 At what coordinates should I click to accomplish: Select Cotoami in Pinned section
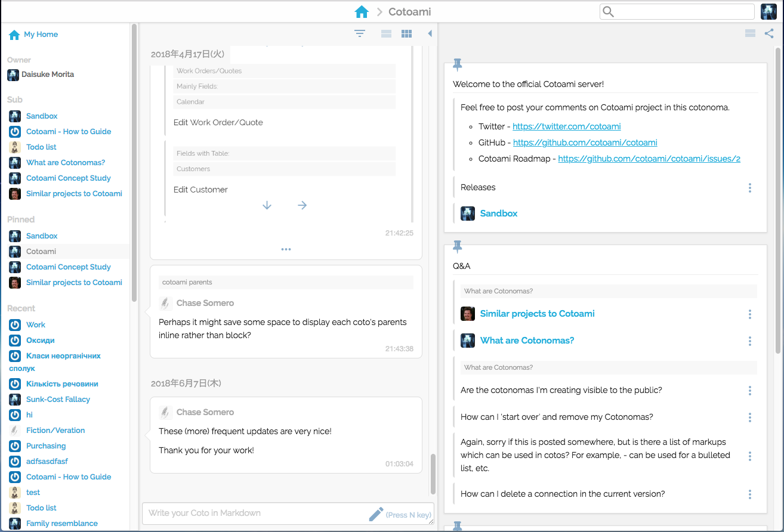tap(41, 251)
